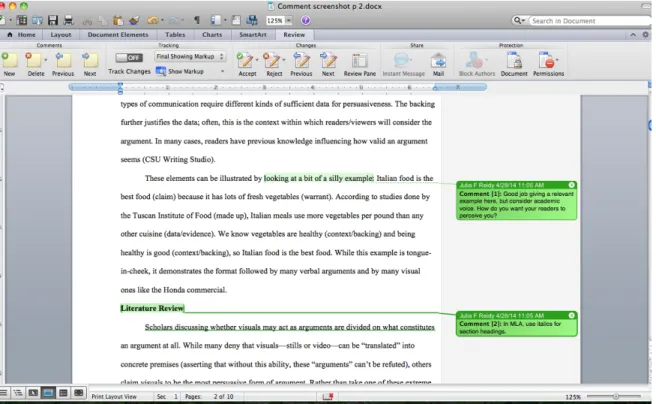Click the Literature Review heading
The width and height of the screenshot is (656, 404).
(x=152, y=308)
